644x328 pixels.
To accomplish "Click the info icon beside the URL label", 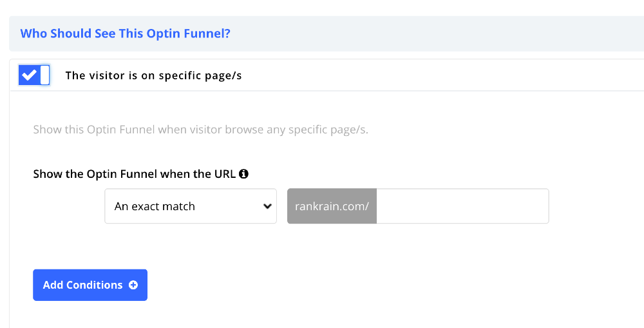I will [x=243, y=174].
